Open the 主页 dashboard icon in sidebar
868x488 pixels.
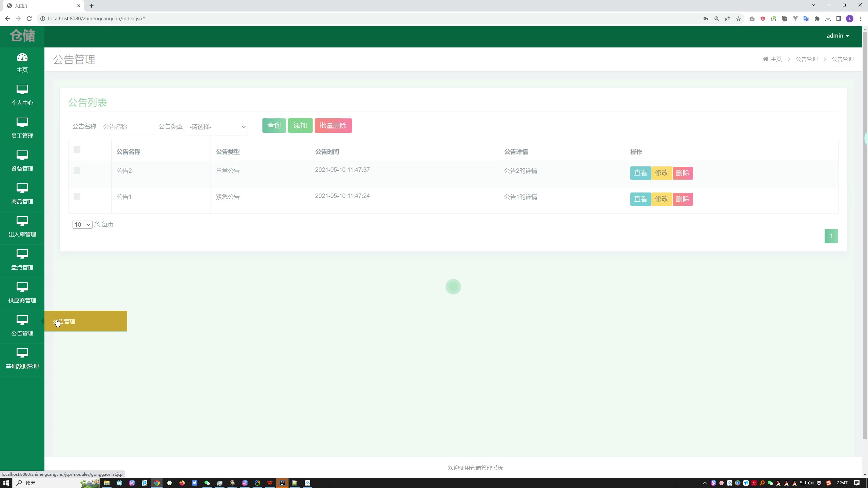(x=22, y=58)
